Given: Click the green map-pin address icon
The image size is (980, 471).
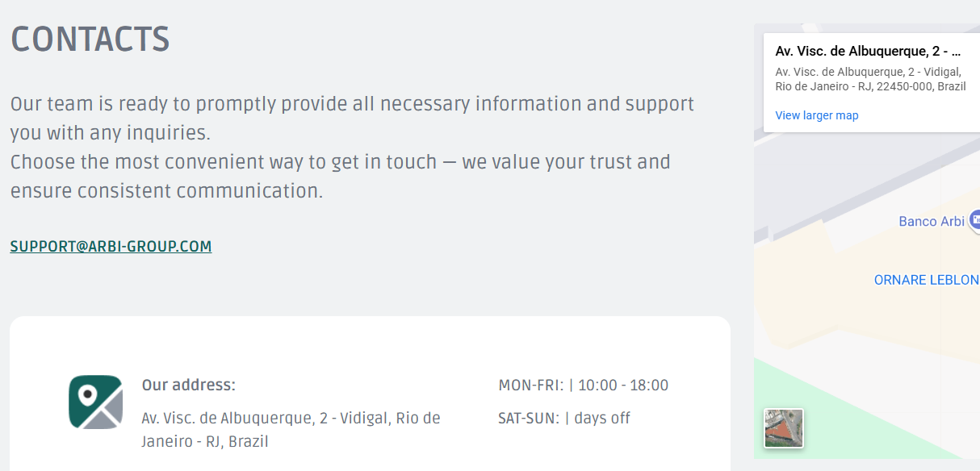Looking at the screenshot, I should click(95, 402).
